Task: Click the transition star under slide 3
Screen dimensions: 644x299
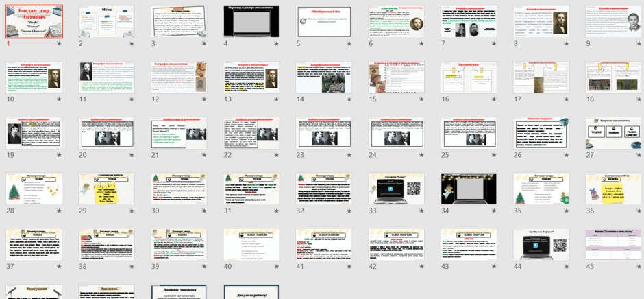Action: coord(204,43)
